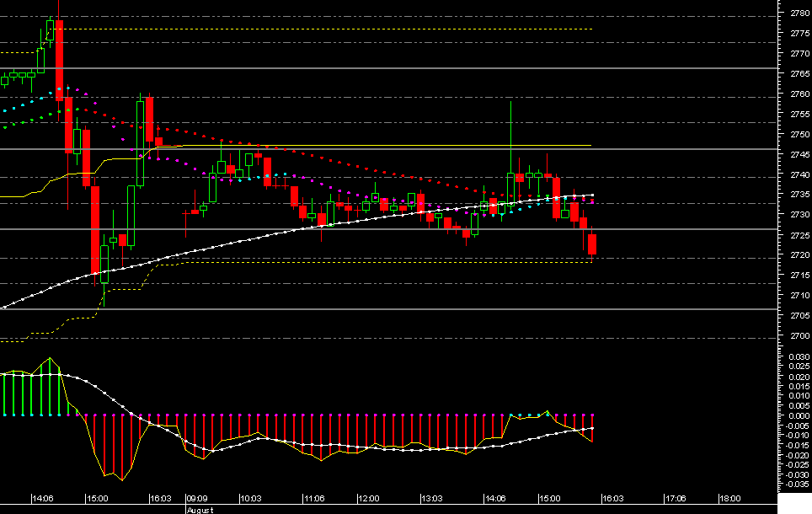The width and height of the screenshot is (812, 514).
Task: Click the 2775 price axis label
Action: (799, 33)
